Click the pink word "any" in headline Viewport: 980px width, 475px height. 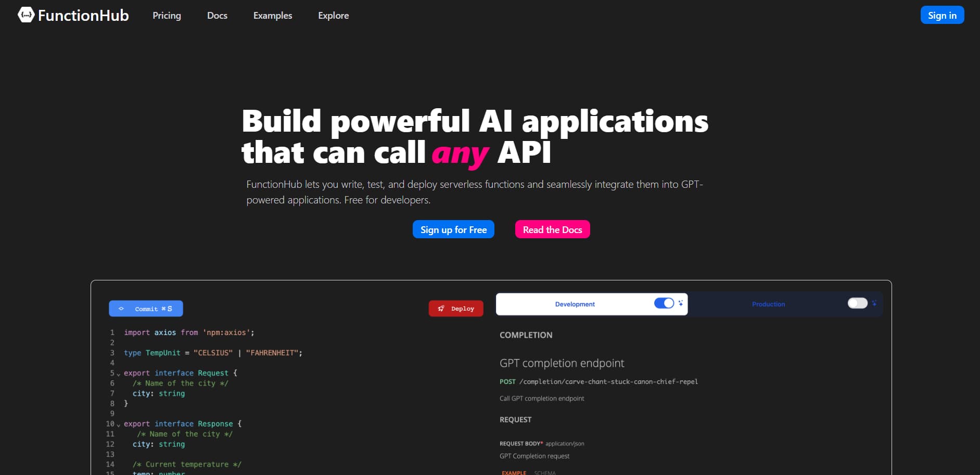point(460,154)
